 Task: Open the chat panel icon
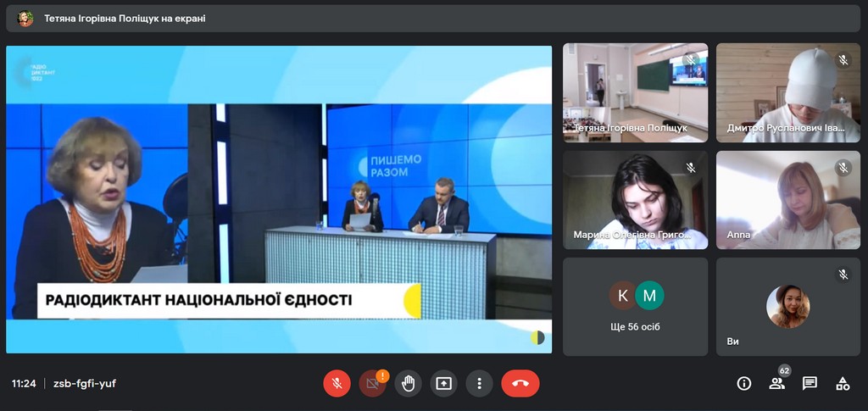click(810, 383)
